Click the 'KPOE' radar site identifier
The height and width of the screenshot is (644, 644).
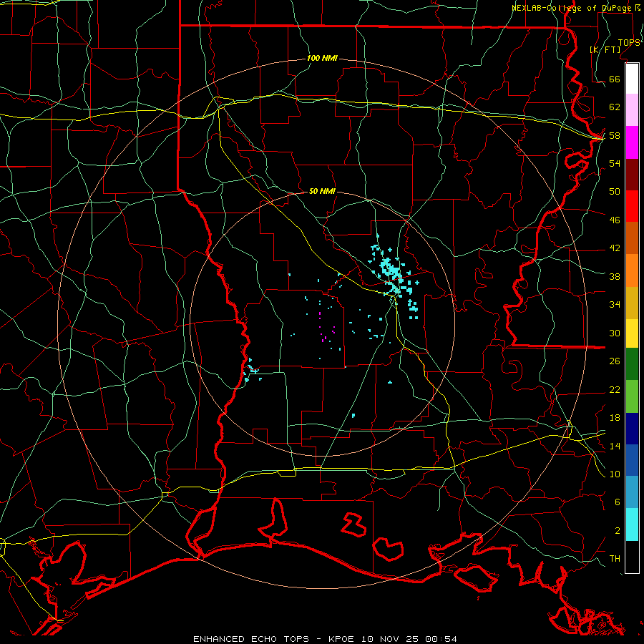341,639
